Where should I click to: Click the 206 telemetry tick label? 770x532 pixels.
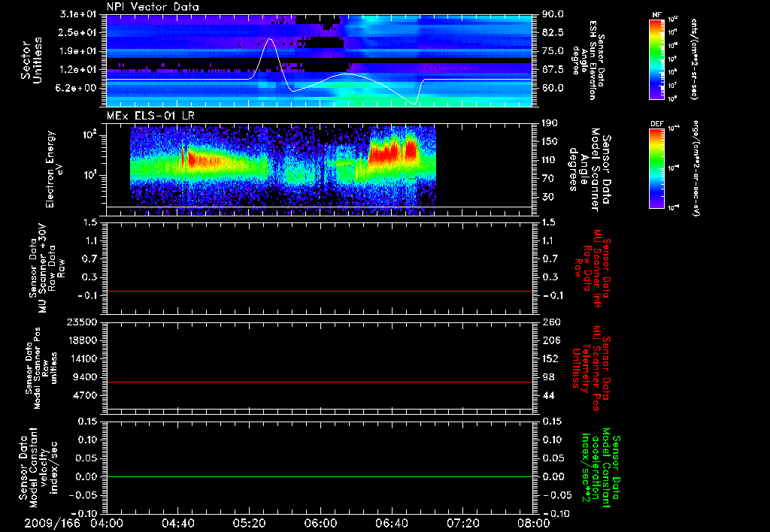coord(550,340)
